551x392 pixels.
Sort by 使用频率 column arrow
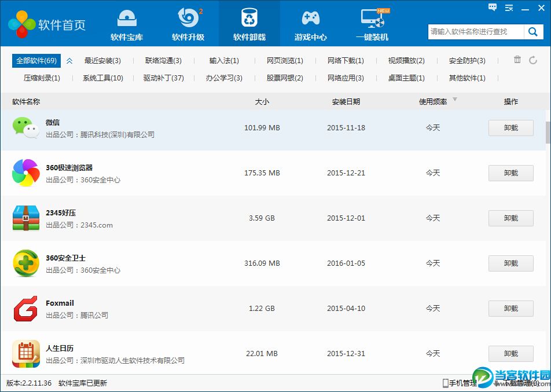click(455, 100)
